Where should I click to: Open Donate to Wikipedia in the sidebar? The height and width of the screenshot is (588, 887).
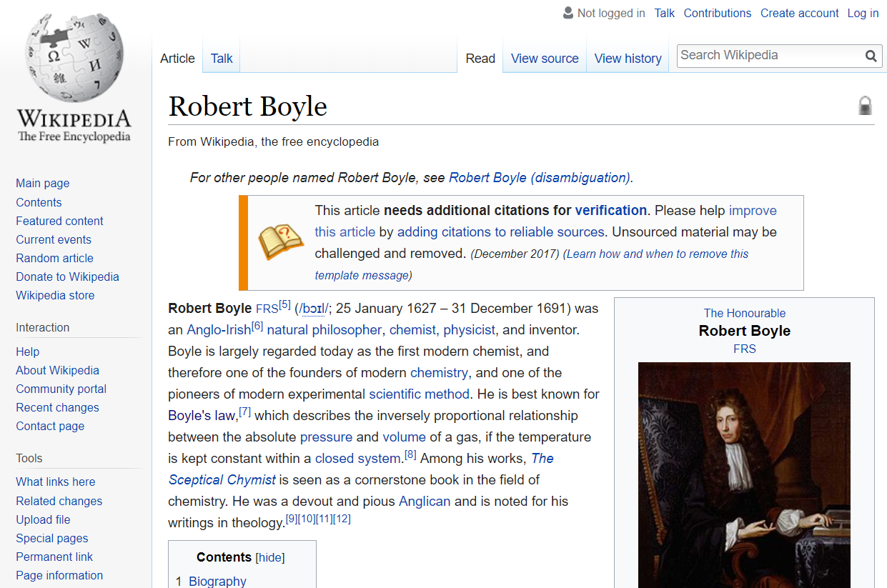click(x=67, y=276)
